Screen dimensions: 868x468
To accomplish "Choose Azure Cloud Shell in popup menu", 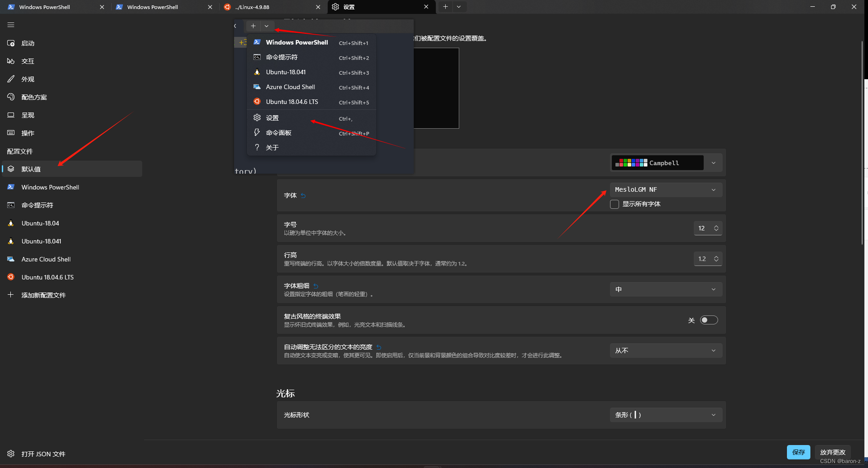I will pyautogui.click(x=312, y=87).
